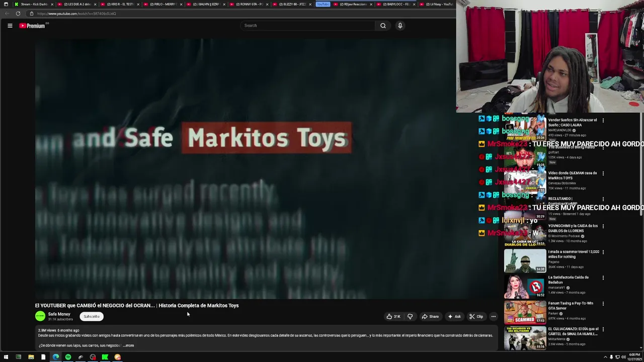Open options for RECLUTANDO video
Screen dimensions: 644x362
point(603,199)
